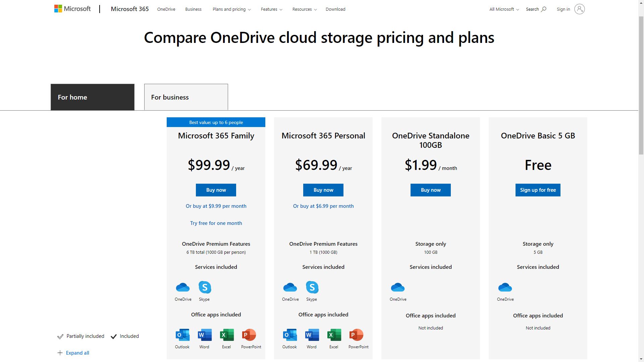Switch to the For business tab
Screen dimensions: 644x362
[186, 97]
